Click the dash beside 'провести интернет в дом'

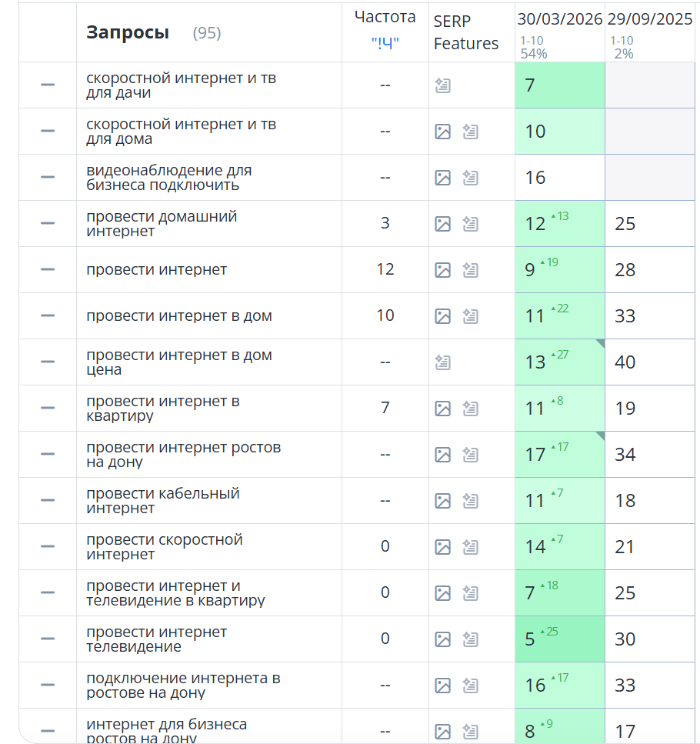click(x=48, y=315)
